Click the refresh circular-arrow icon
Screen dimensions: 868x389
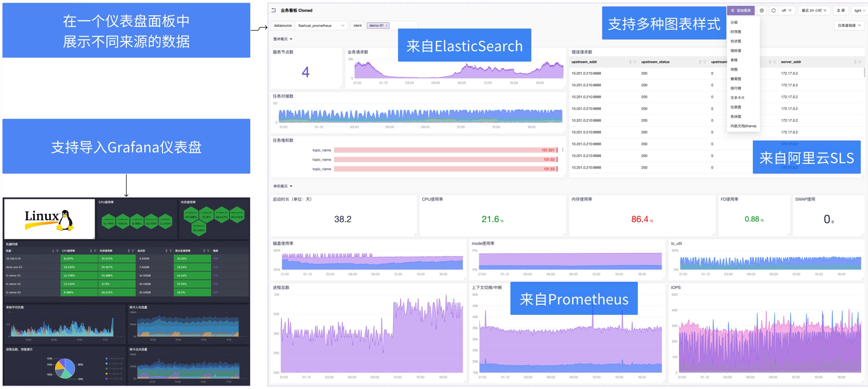[x=774, y=10]
